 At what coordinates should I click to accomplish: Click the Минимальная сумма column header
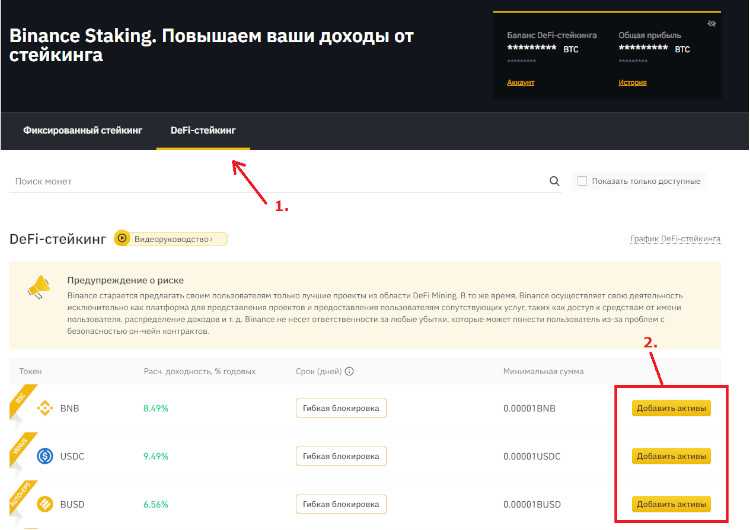click(x=543, y=371)
